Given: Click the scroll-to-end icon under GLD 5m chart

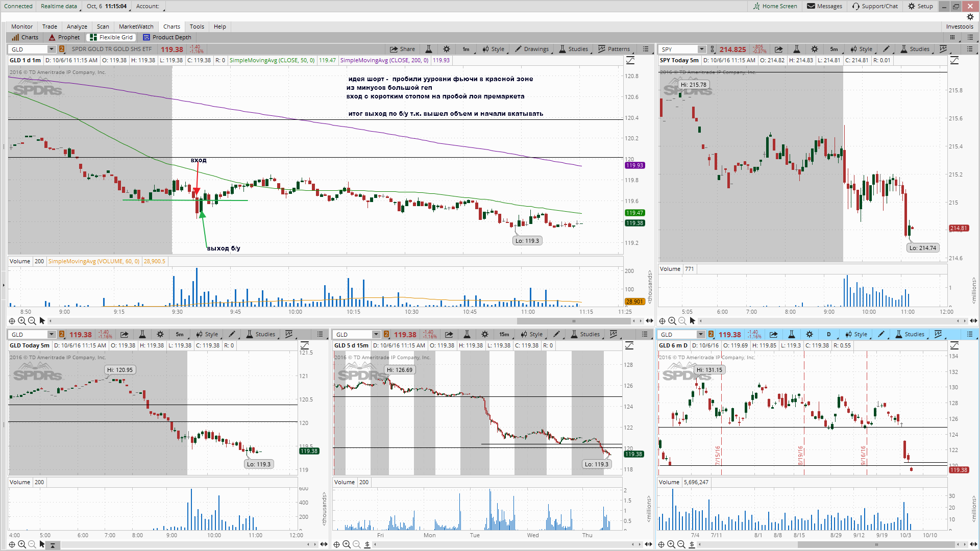Looking at the screenshot, I should [x=53, y=545].
